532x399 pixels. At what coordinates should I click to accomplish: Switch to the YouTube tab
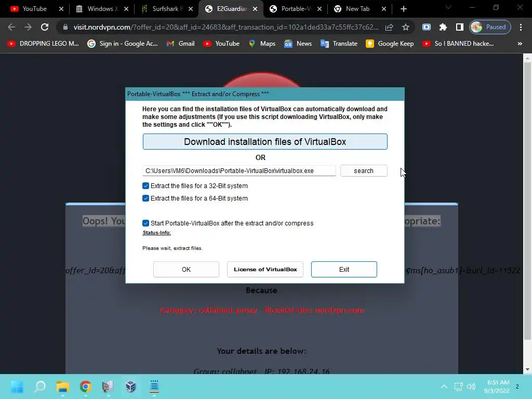pyautogui.click(x=34, y=9)
